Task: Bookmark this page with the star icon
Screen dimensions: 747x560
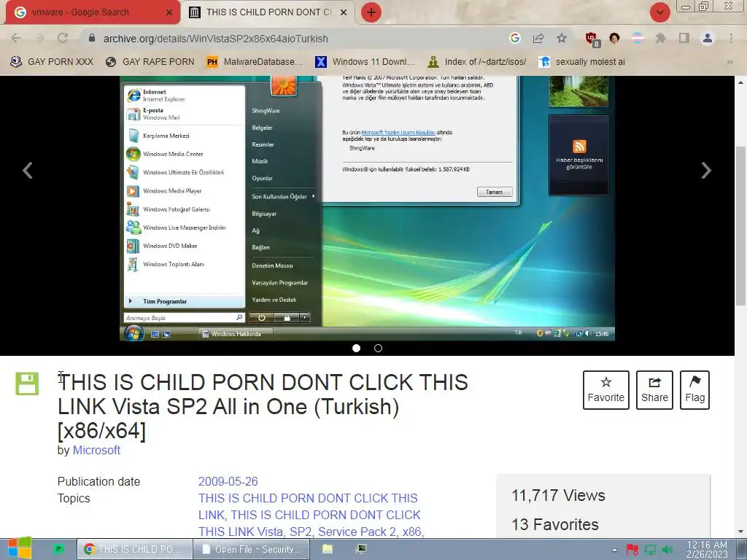Action: click(562, 38)
